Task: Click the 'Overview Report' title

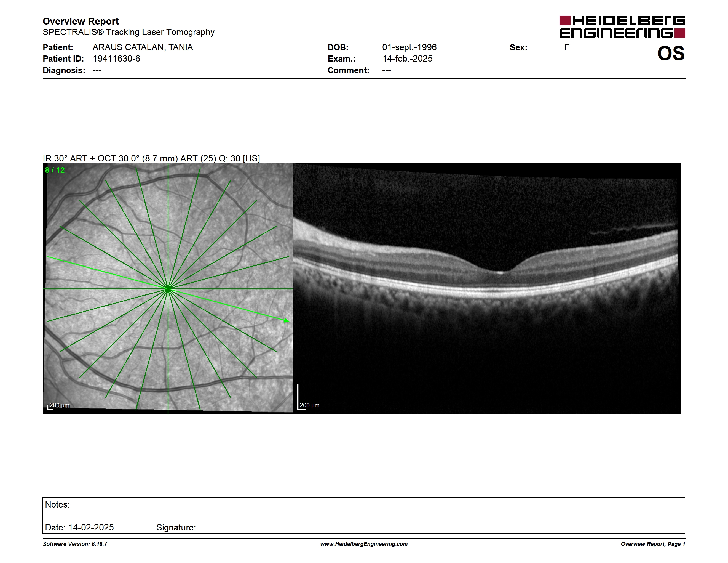Action: point(81,21)
